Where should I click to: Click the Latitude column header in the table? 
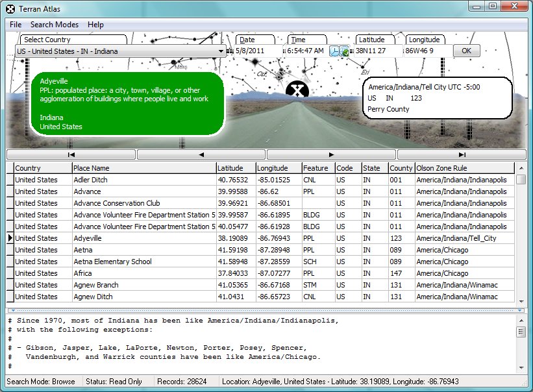[x=236, y=168]
